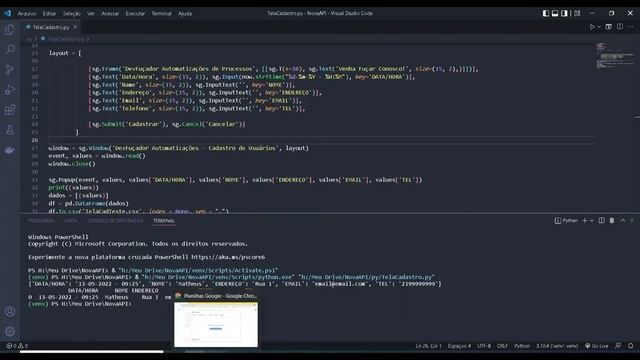640x360 pixels.
Task: Open changes compare icon in editor toolbar
Action: point(609,27)
